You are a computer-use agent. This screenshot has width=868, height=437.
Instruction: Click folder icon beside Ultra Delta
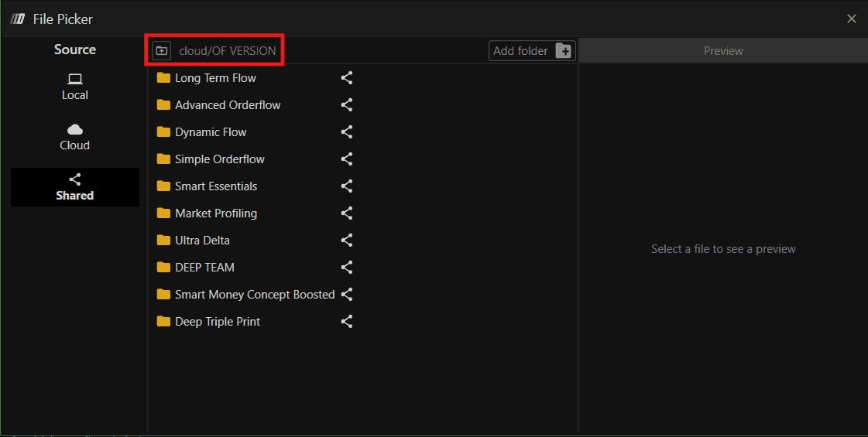coord(163,240)
